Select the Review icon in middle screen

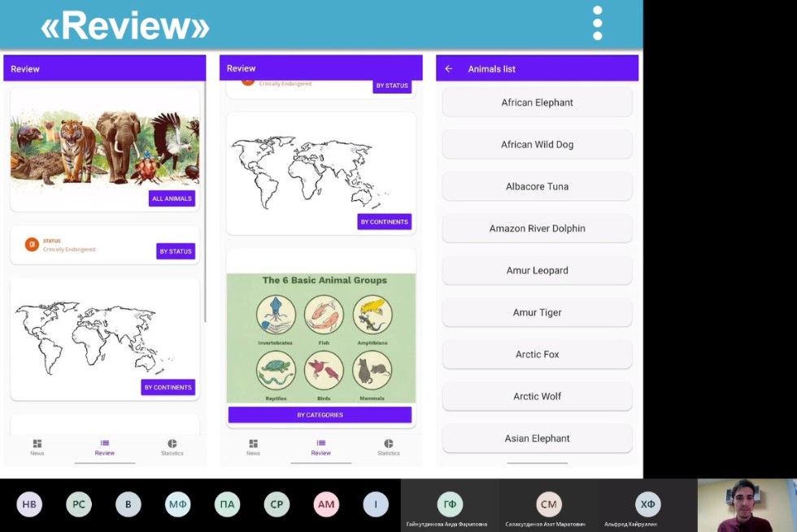321,443
